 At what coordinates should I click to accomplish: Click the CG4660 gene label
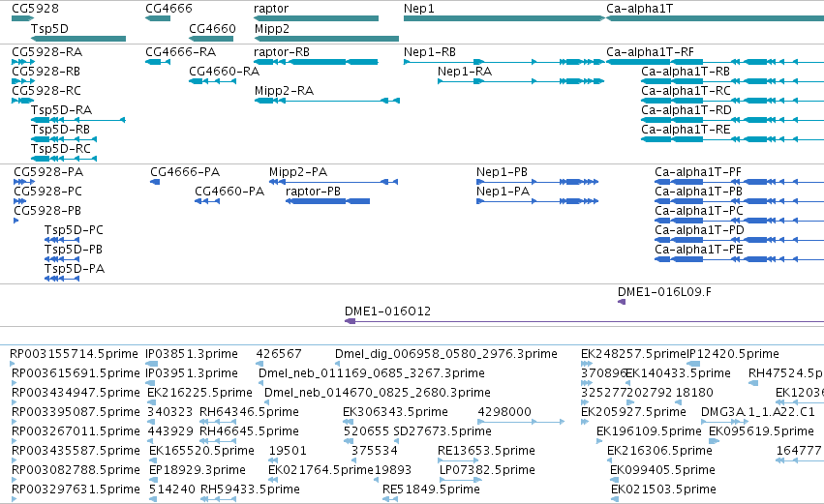coord(212,28)
